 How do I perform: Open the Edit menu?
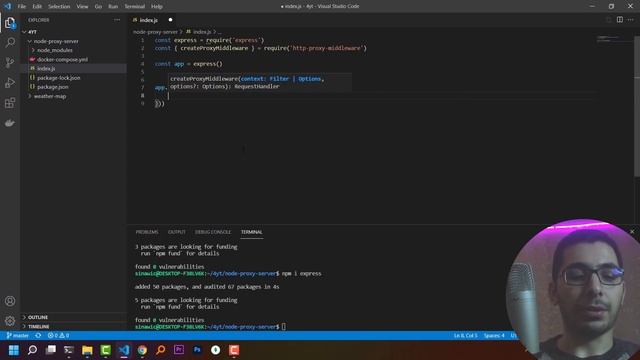(x=37, y=7)
